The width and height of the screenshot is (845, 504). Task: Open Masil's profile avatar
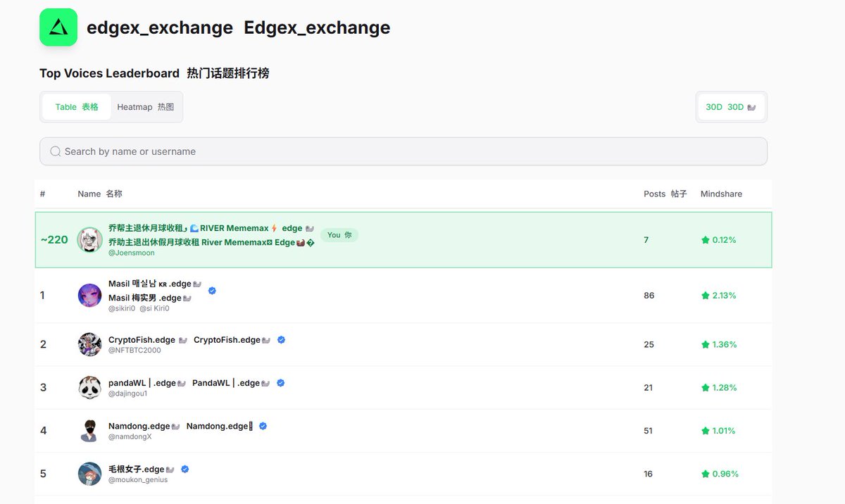click(x=89, y=295)
